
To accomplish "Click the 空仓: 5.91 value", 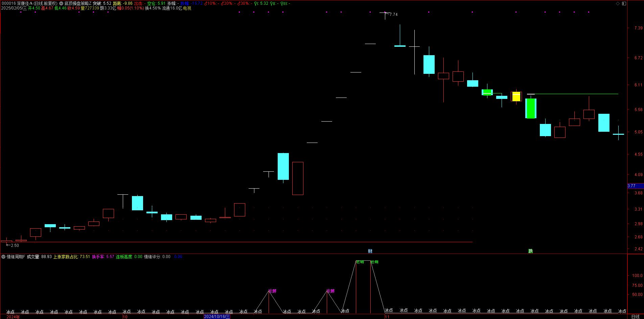I will (x=157, y=3).
